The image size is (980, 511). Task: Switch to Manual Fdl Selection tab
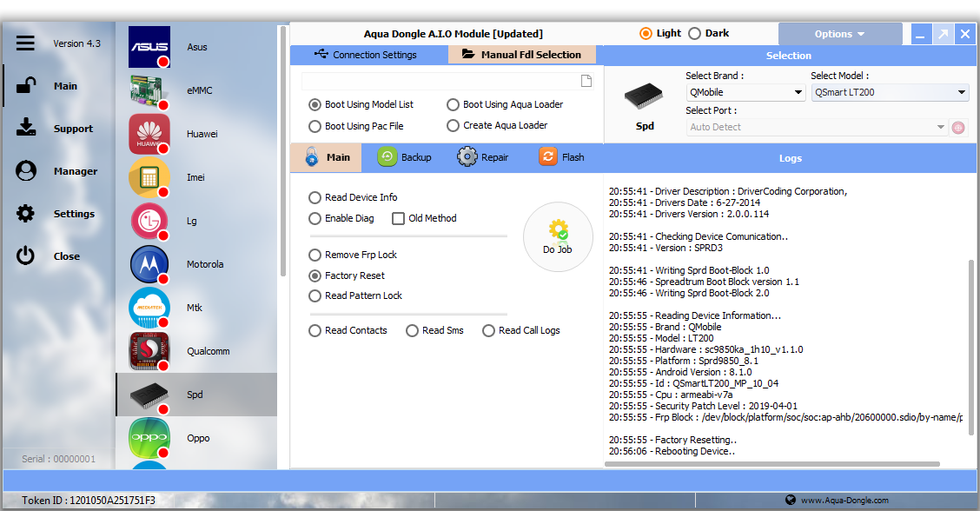pos(522,55)
